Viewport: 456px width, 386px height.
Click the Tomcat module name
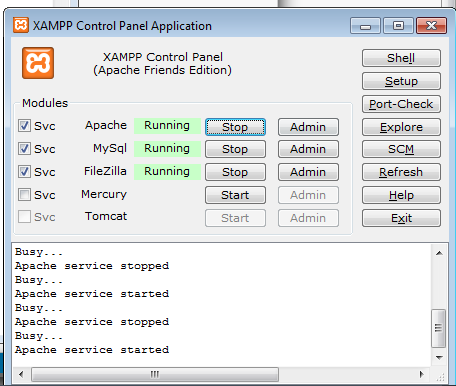click(x=106, y=216)
